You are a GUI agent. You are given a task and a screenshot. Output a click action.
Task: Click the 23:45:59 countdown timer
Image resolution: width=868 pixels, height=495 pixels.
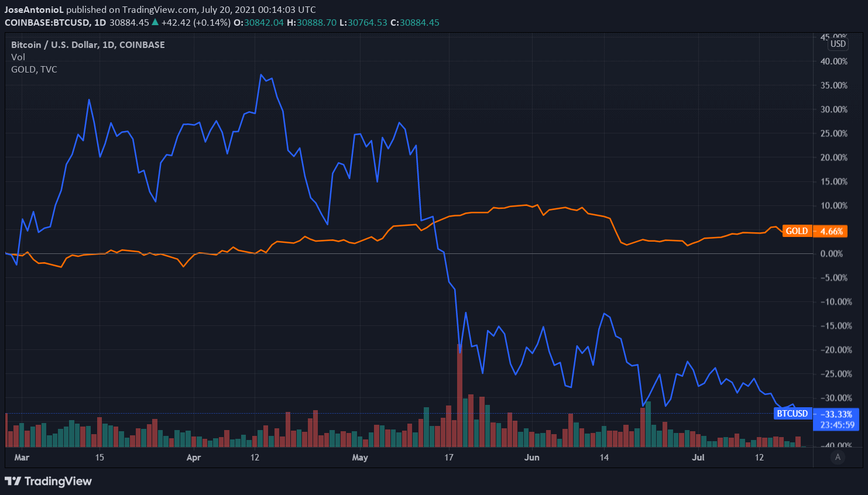tap(837, 425)
